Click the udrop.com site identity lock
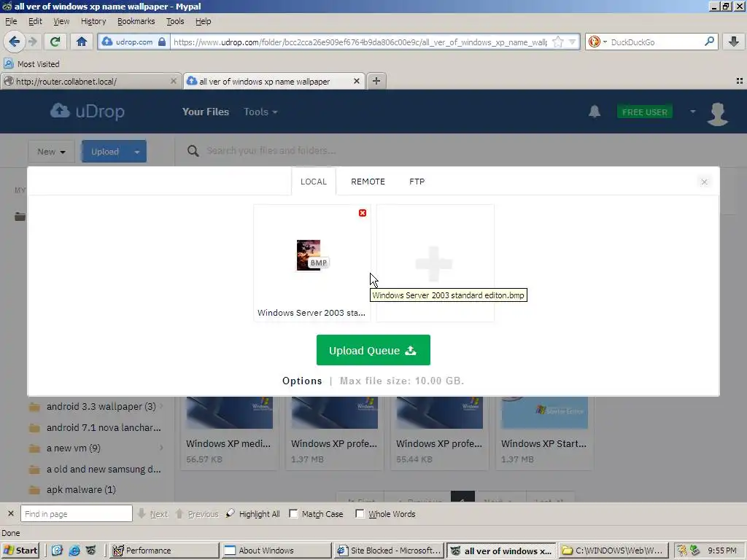Image resolution: width=747 pixels, height=560 pixels. (161, 42)
